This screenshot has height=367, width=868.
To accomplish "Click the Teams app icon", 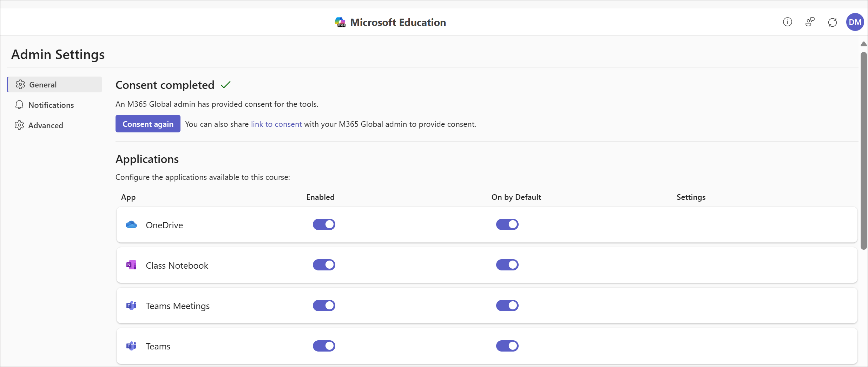I will coord(131,346).
